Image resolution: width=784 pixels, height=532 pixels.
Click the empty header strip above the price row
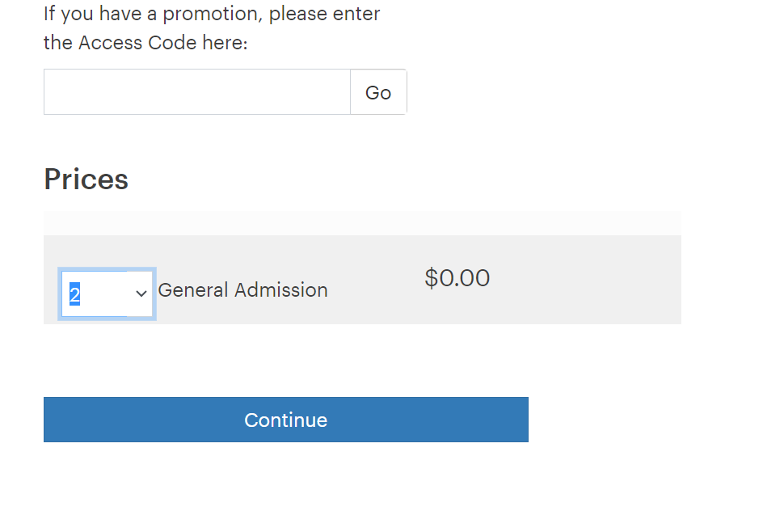[362, 223]
